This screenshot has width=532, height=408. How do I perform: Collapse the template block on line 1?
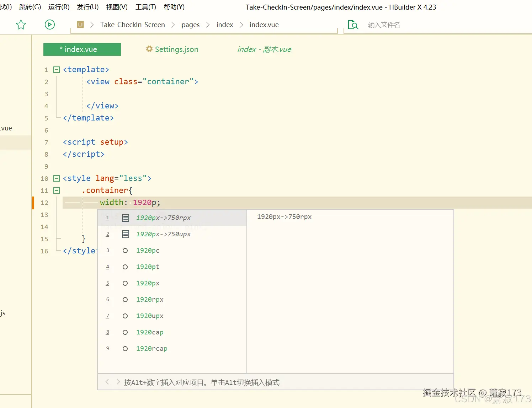coord(57,70)
